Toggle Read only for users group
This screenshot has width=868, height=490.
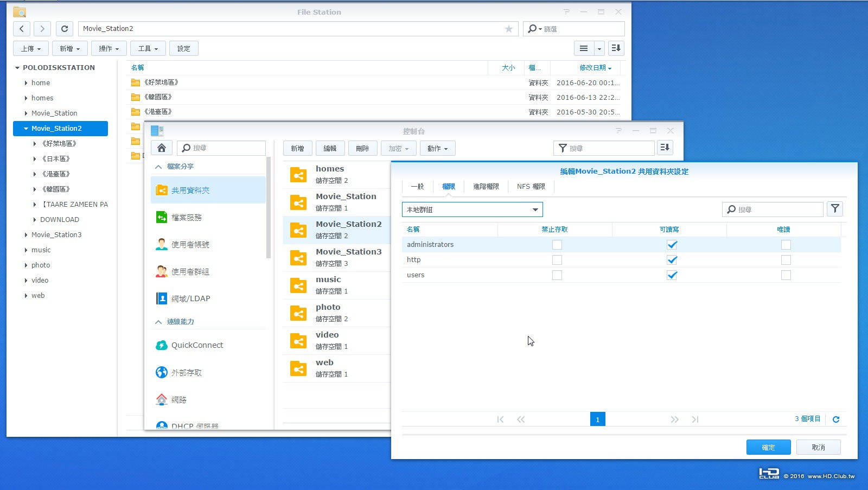(786, 275)
